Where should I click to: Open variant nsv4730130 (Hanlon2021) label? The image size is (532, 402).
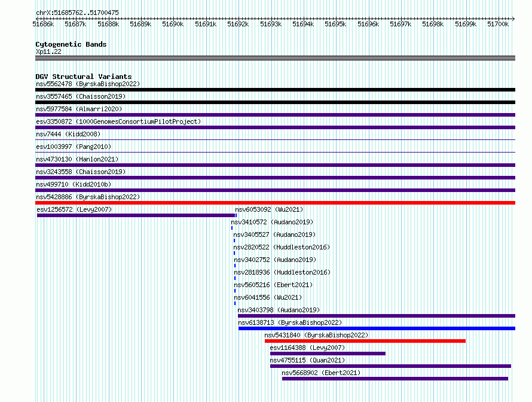pos(77,159)
